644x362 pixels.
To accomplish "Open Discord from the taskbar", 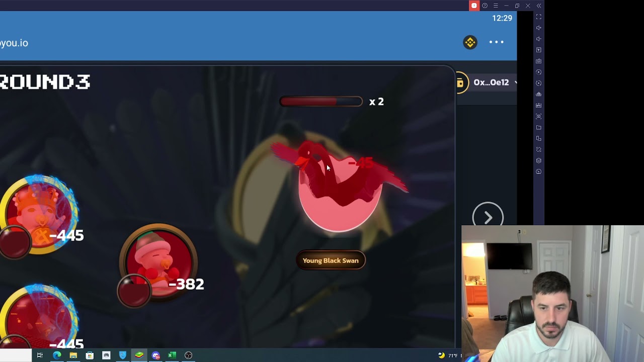I will (155, 355).
